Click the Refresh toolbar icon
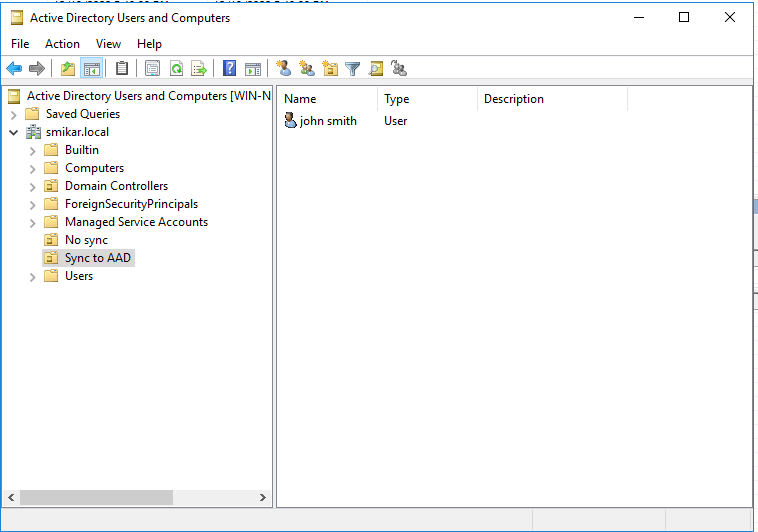Viewport: 758px width, 532px height. point(176,69)
